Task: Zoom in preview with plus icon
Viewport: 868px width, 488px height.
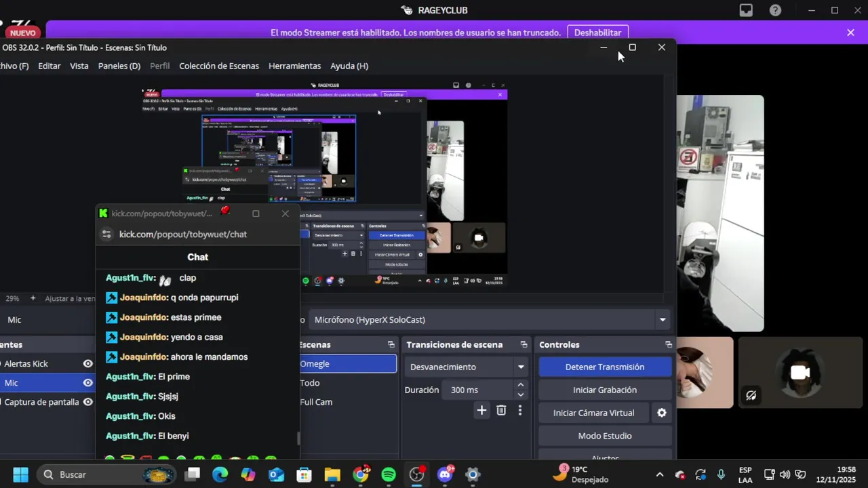Action: click(x=33, y=298)
